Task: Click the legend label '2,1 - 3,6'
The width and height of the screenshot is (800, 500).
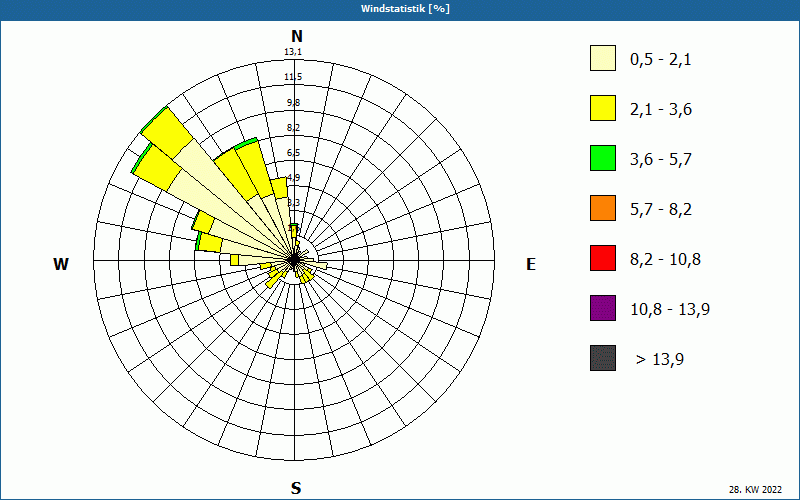Action: point(661,110)
